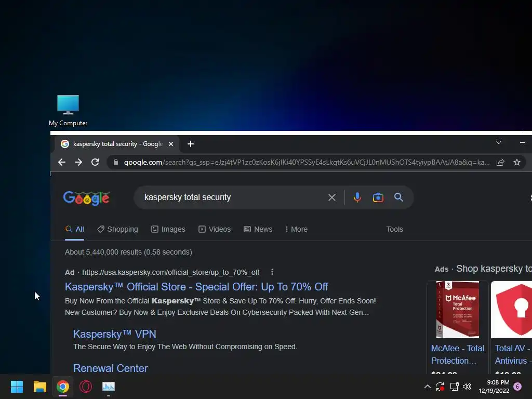532x399 pixels.
Task: Go forward using the browser forward arrow
Action: (x=78, y=162)
